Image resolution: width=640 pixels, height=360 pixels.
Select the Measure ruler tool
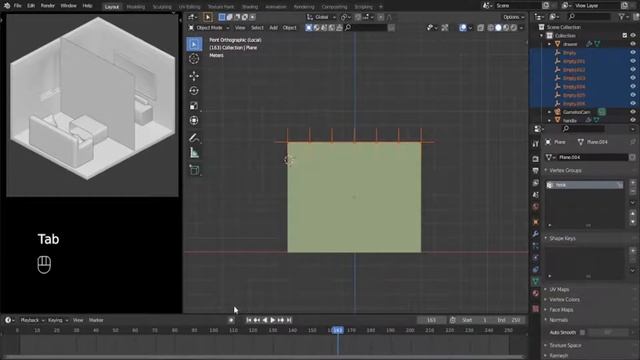tap(194, 153)
